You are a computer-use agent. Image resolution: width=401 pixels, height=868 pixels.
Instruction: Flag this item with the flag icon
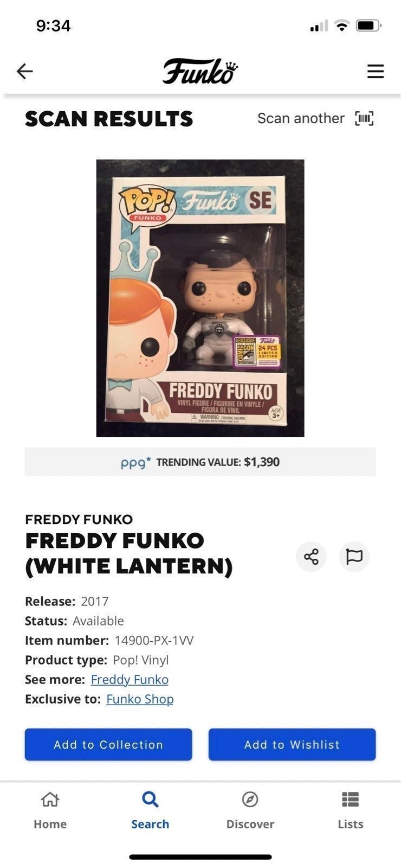click(x=354, y=557)
